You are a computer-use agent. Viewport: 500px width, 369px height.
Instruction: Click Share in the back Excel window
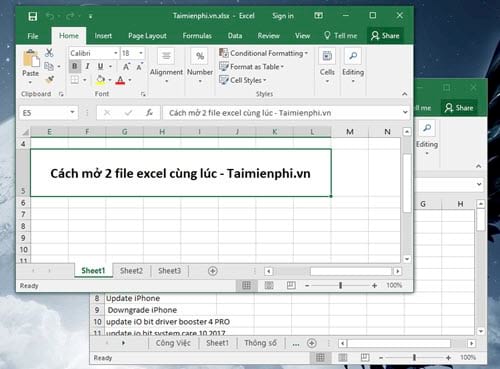coord(459,108)
